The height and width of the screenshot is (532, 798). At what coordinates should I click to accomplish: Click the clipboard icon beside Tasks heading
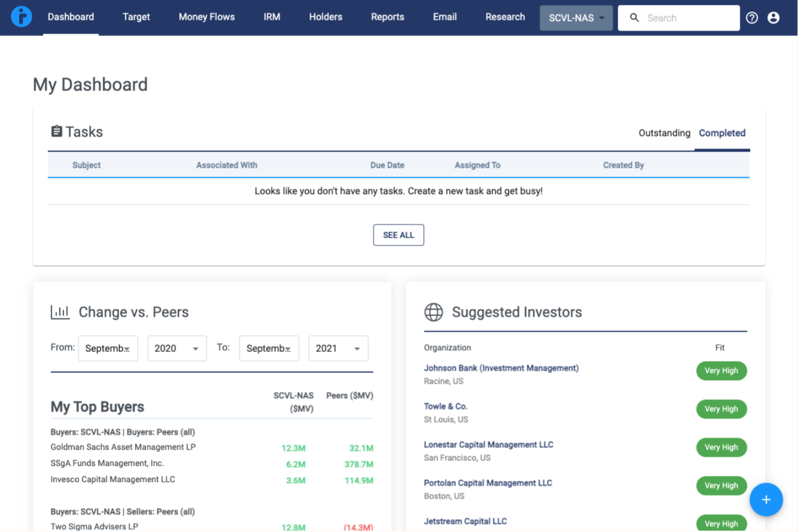57,131
